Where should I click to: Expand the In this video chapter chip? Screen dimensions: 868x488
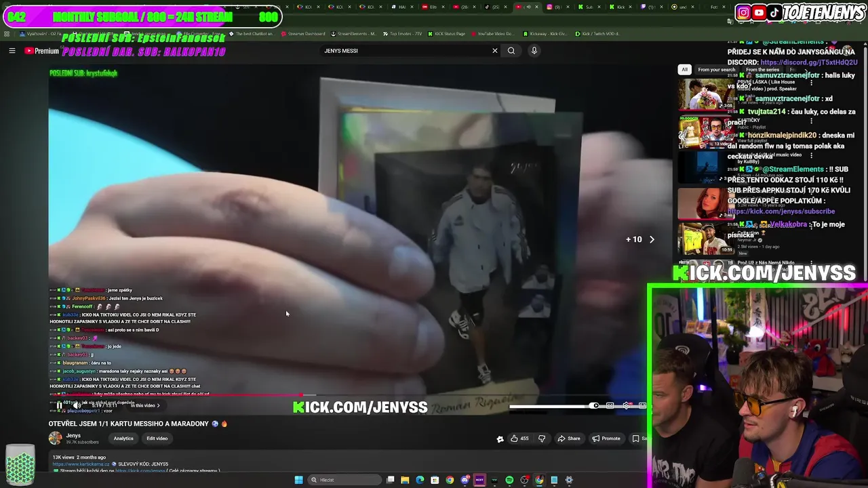(145, 405)
